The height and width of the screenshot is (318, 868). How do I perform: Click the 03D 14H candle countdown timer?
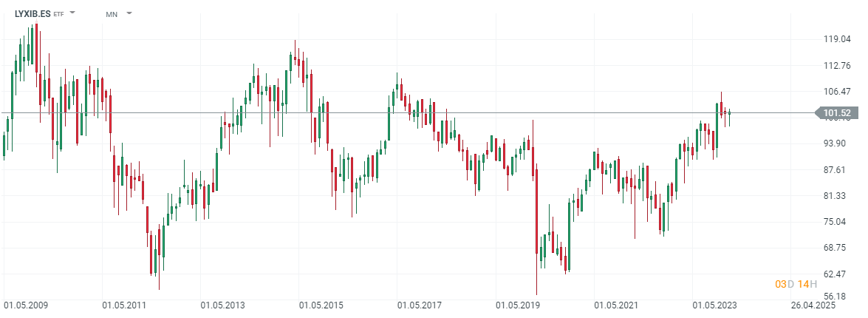(x=796, y=284)
